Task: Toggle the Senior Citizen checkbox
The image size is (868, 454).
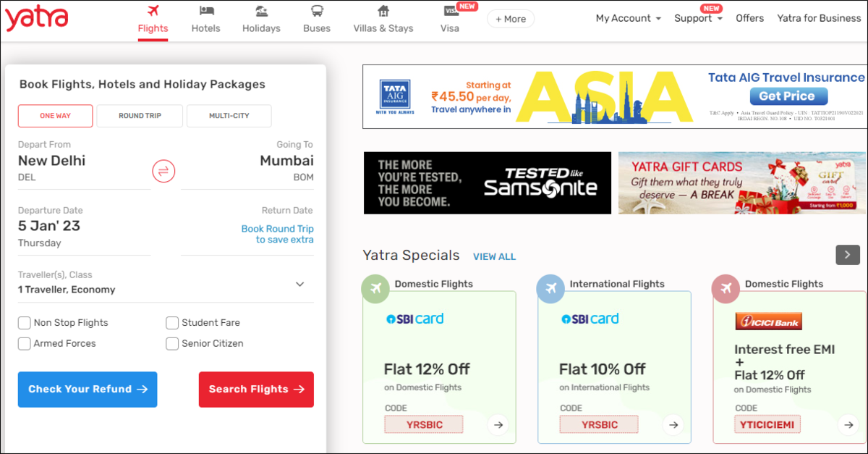Action: tap(172, 344)
